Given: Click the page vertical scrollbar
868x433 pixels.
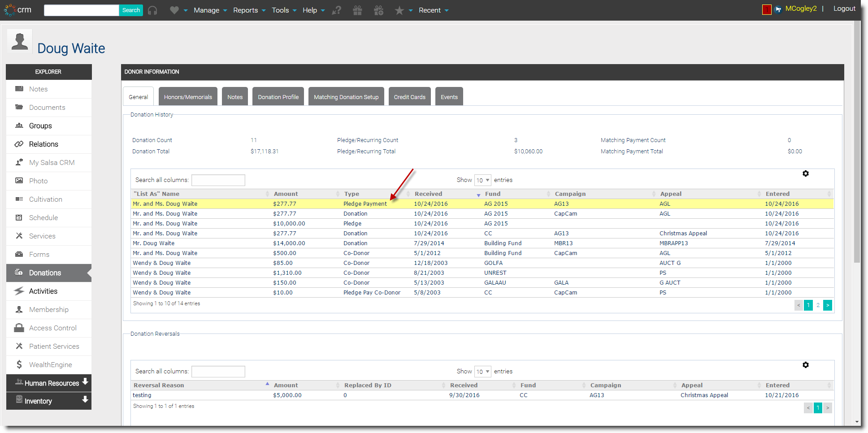Looking at the screenshot, I should [857, 141].
